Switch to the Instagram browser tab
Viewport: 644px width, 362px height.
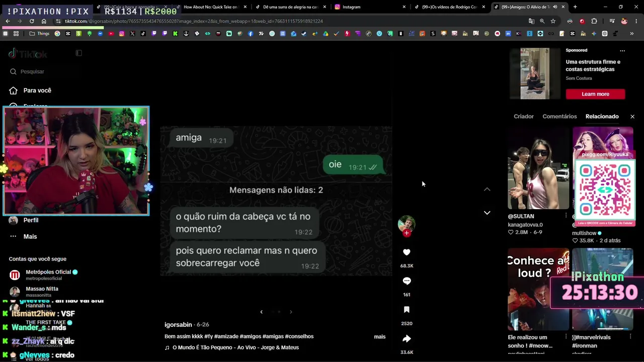coord(370,7)
